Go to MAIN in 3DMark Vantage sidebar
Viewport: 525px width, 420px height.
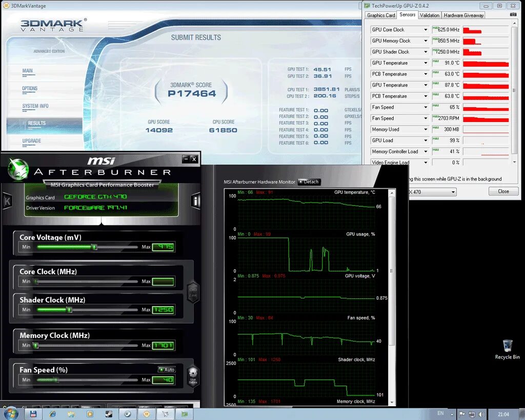[x=28, y=71]
